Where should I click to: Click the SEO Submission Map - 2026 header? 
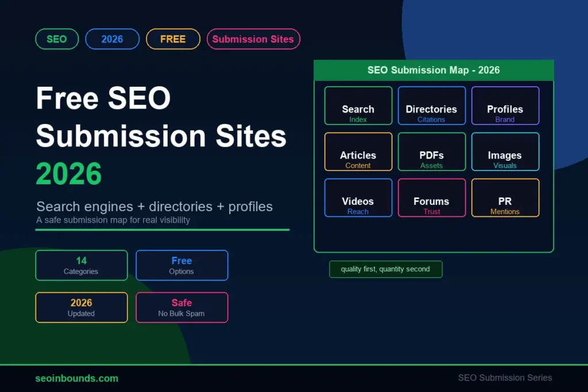[x=434, y=70]
